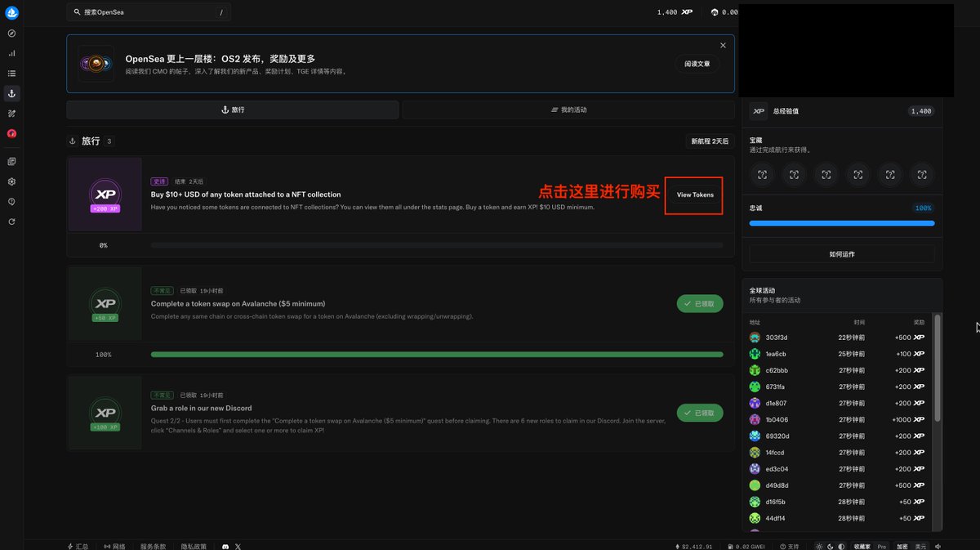Image resolution: width=980 pixels, height=550 pixels.
Task: Click the avatar beside ed3c04
Action: click(x=755, y=469)
